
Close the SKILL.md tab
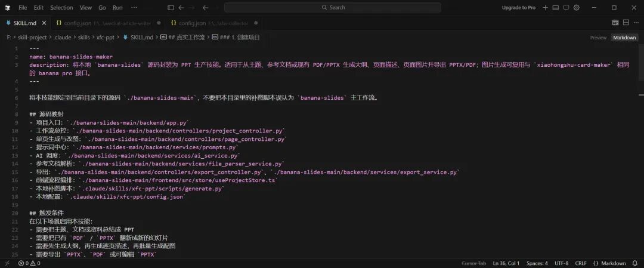pos(44,23)
